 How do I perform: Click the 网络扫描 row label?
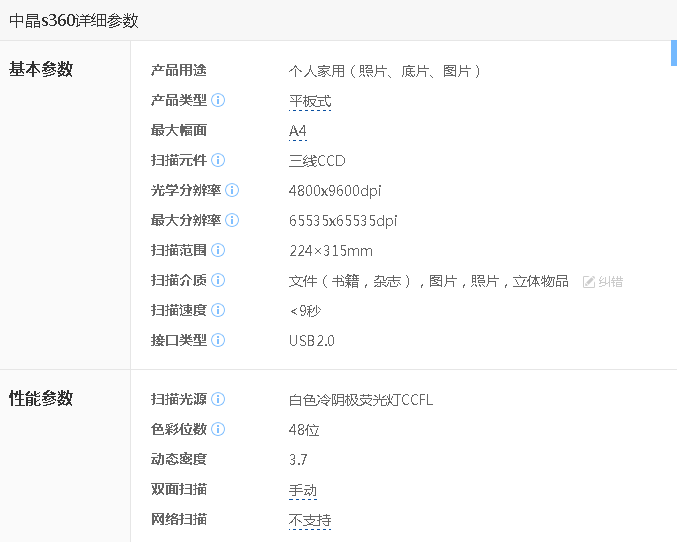[179, 519]
